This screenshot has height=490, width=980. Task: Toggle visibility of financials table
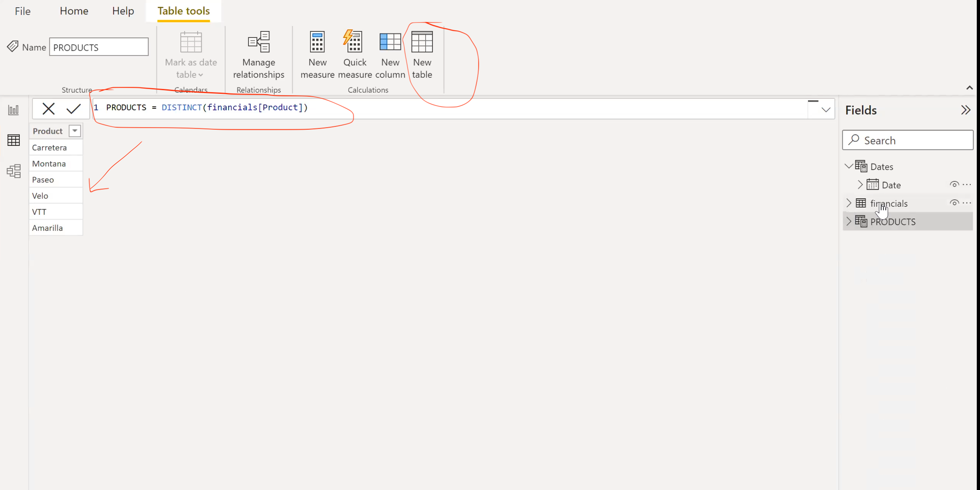tap(953, 203)
